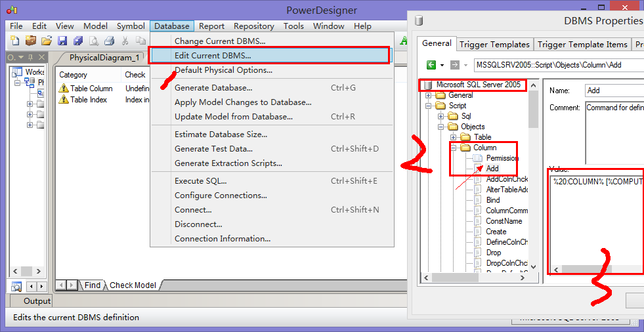Select the AlterTableAdd tree item

(507, 190)
